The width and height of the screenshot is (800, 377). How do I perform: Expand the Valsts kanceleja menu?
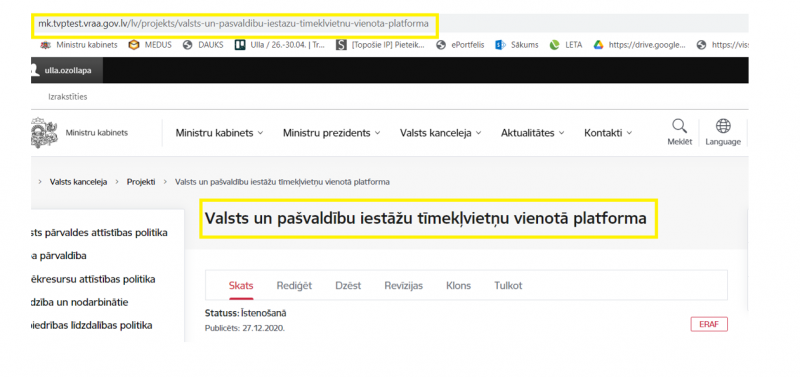pos(441,133)
